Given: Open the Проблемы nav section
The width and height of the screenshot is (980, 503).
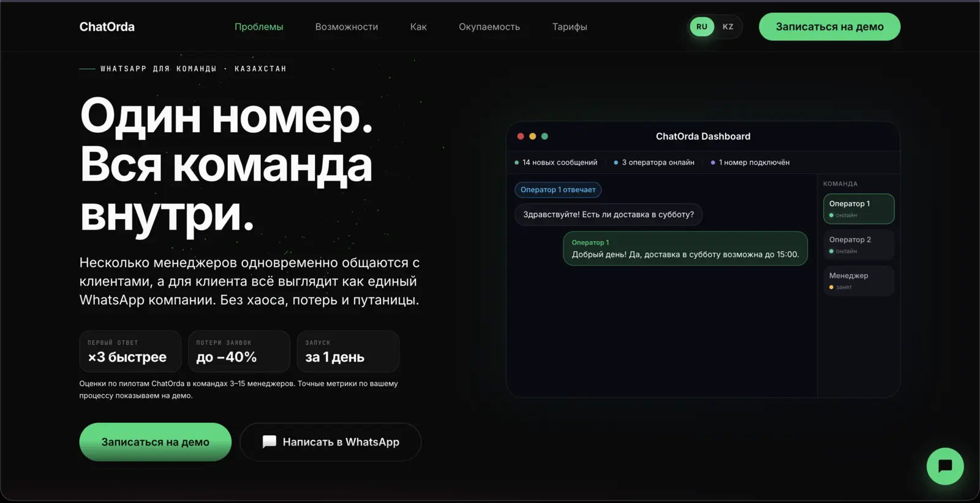Looking at the screenshot, I should coord(259,27).
